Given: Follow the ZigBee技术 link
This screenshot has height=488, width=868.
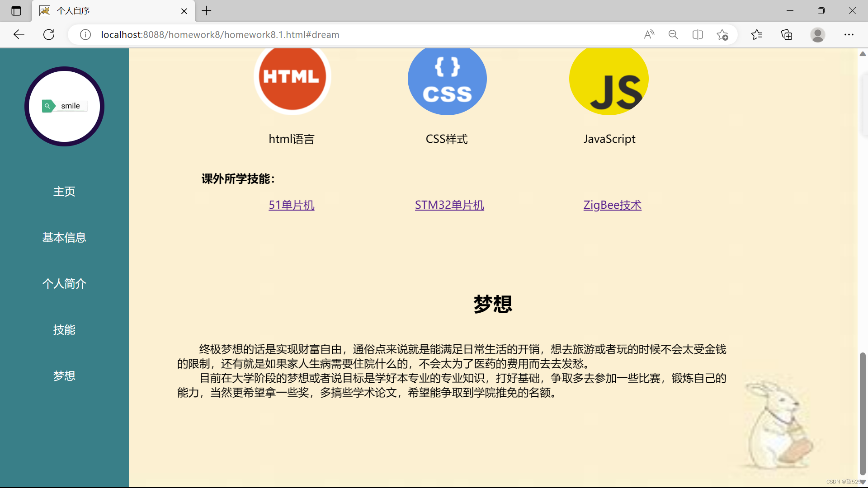Looking at the screenshot, I should point(612,205).
